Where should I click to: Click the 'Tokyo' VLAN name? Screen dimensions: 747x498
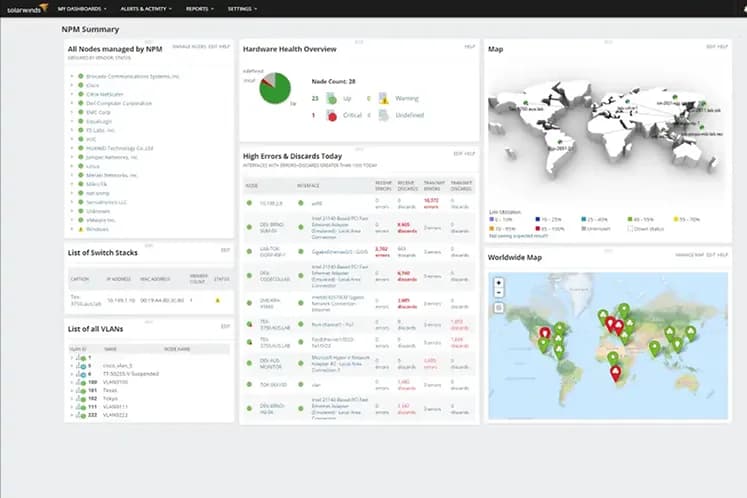pos(110,398)
